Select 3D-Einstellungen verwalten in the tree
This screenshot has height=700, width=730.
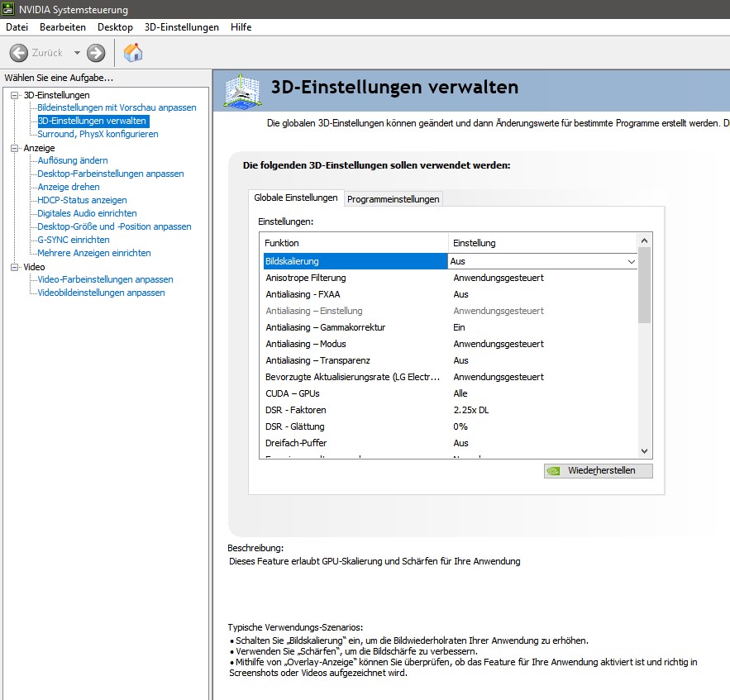93,121
